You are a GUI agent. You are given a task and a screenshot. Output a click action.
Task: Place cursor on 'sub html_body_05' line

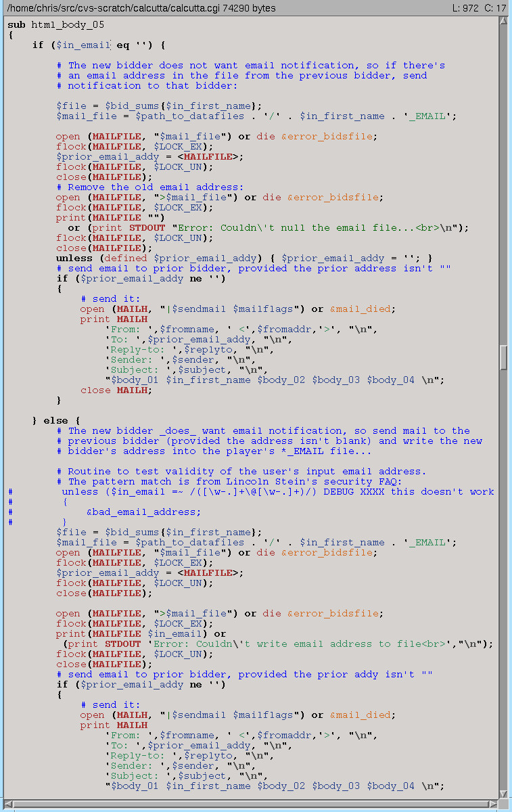tap(55, 24)
